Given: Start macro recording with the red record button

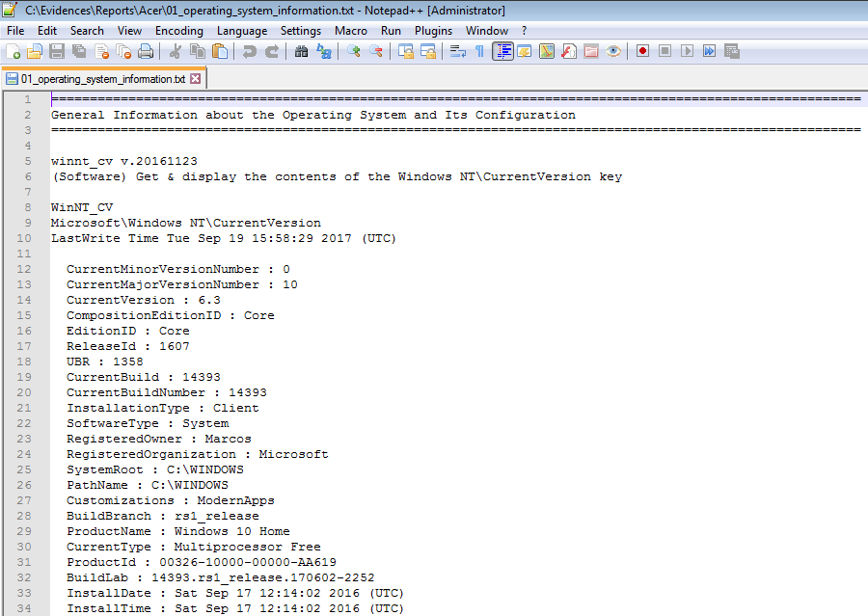Looking at the screenshot, I should click(642, 51).
